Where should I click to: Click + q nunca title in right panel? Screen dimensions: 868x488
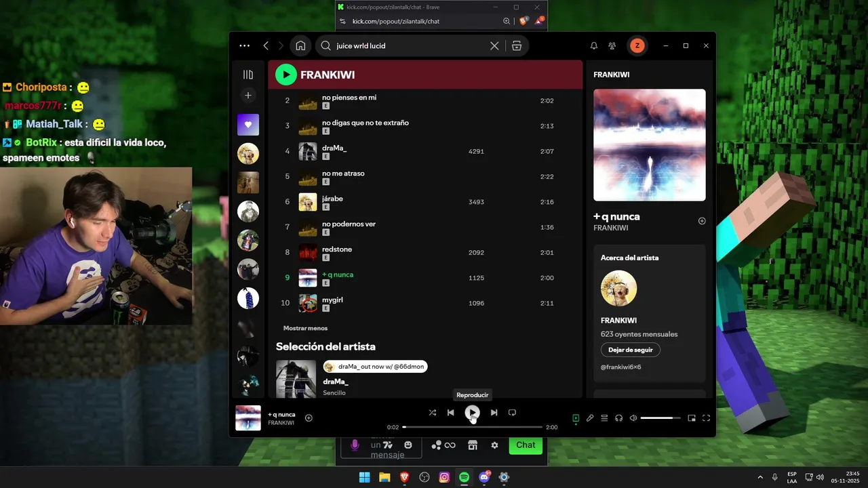(616, 217)
